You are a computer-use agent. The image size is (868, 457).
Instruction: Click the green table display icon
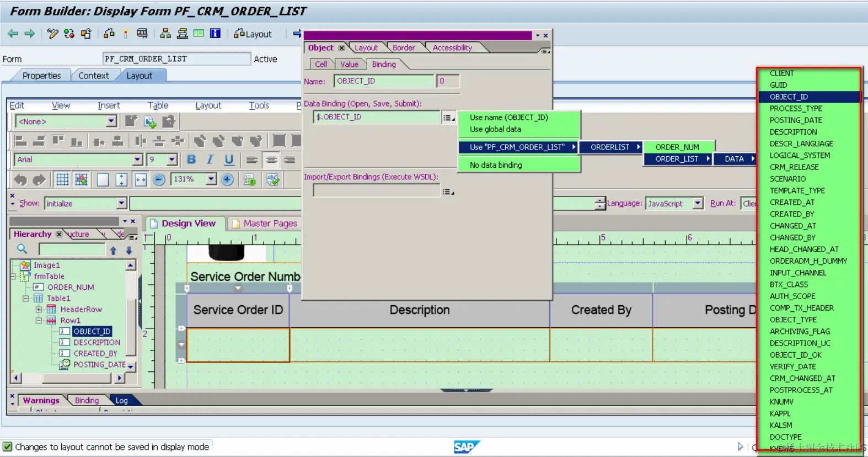(199, 34)
